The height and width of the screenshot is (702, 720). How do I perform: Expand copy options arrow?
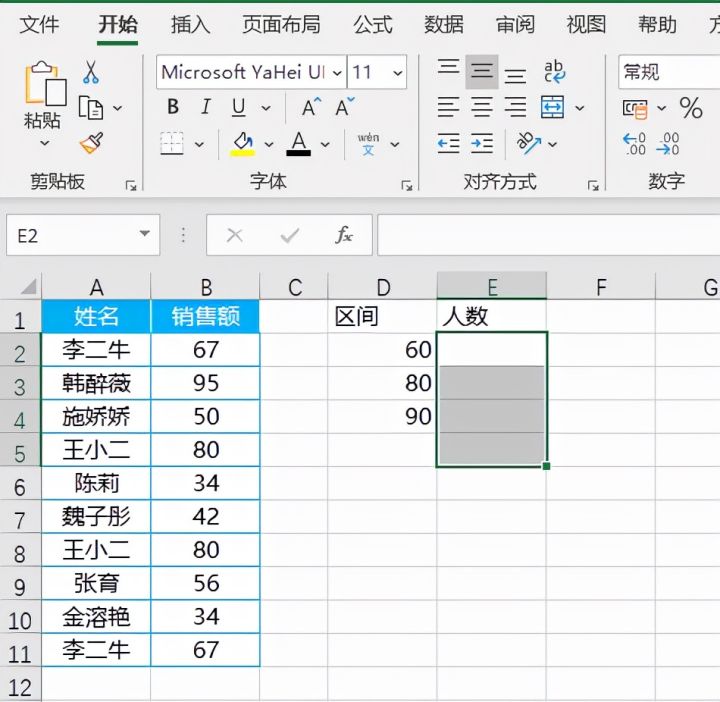tap(118, 108)
